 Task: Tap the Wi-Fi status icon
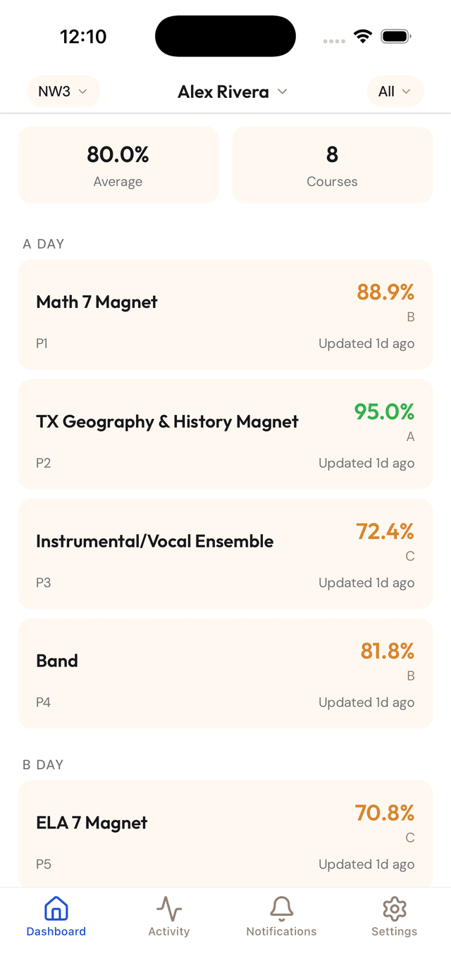(363, 35)
